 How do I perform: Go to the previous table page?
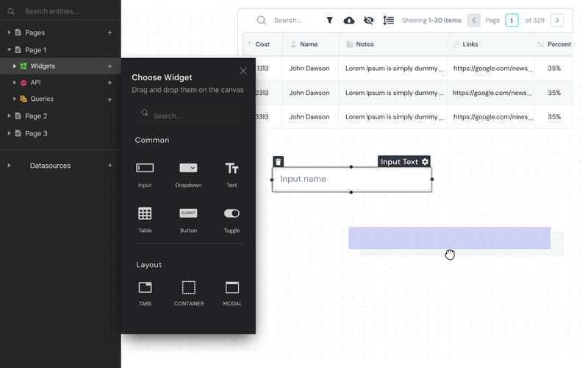[x=473, y=21]
